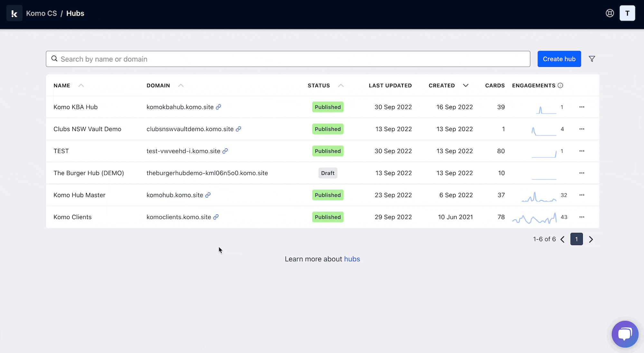The image size is (644, 353).
Task: Click the Published status badge for TEST hub
Action: pyautogui.click(x=328, y=151)
